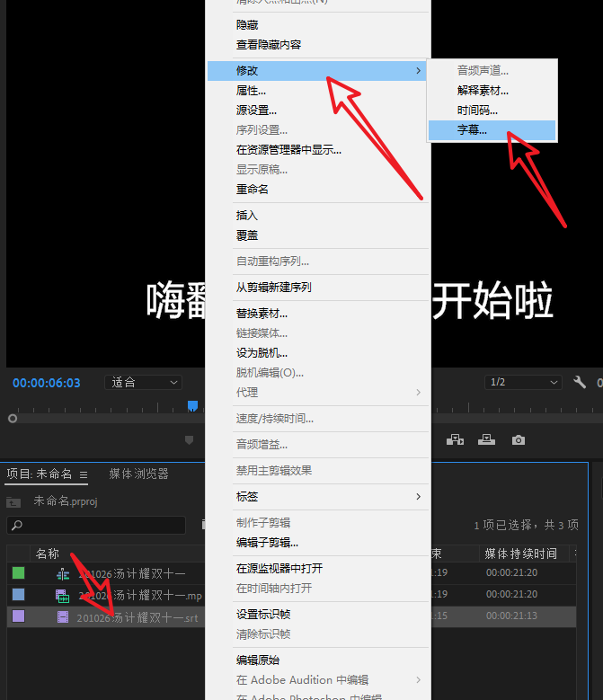This screenshot has height=700, width=603.
Task: Choose 时间码... in the submenu
Action: point(492,111)
